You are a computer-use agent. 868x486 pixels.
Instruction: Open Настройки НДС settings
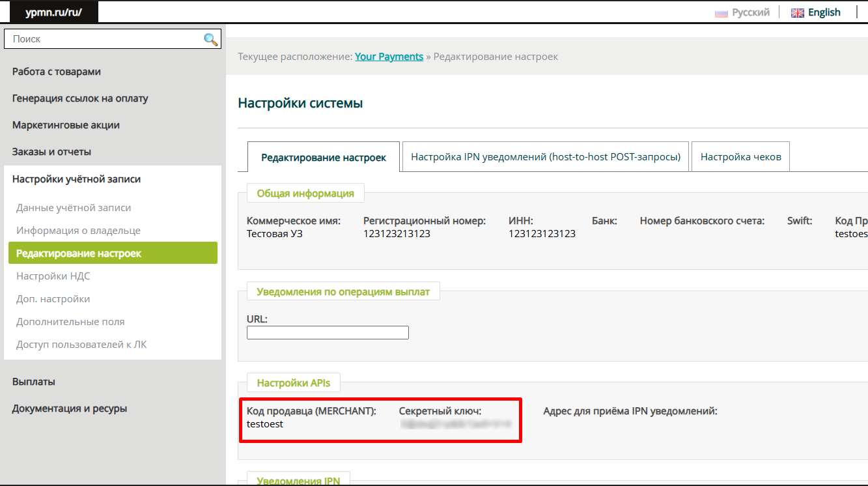(x=53, y=276)
